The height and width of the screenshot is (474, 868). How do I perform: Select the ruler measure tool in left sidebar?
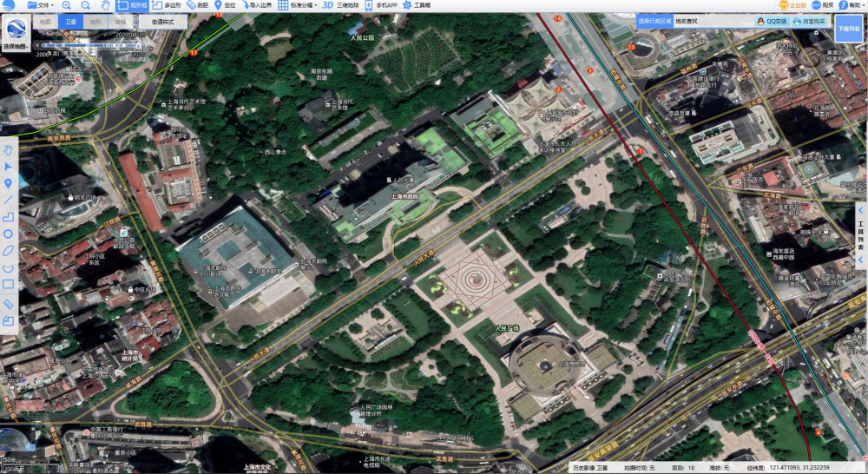point(9,304)
